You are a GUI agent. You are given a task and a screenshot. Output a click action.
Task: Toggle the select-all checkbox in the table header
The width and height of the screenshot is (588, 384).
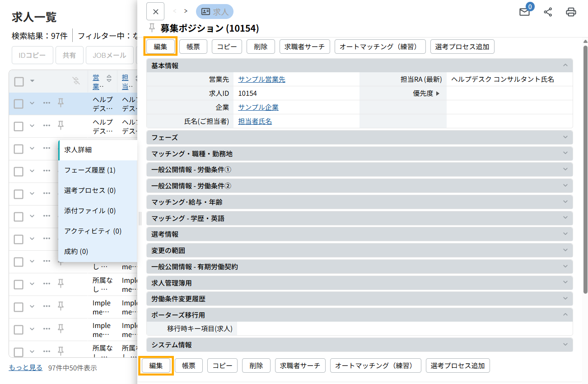[19, 81]
